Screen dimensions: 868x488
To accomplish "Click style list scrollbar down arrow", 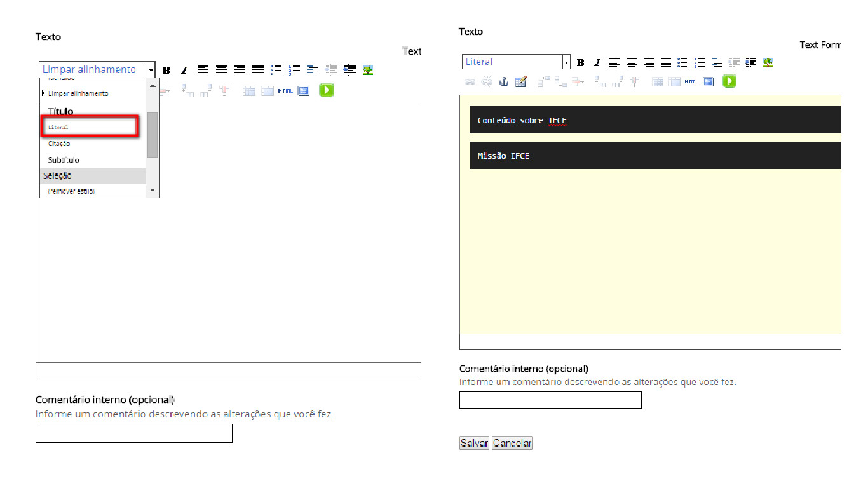I will [153, 190].
